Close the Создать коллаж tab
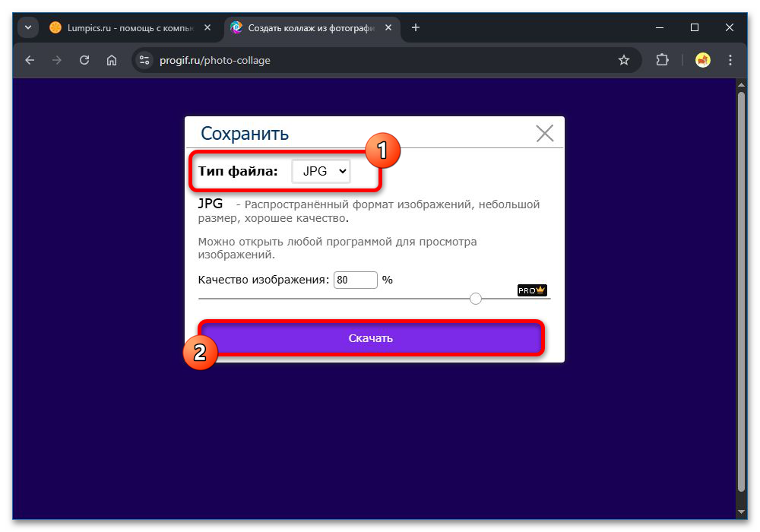This screenshot has width=760, height=532. [x=389, y=27]
